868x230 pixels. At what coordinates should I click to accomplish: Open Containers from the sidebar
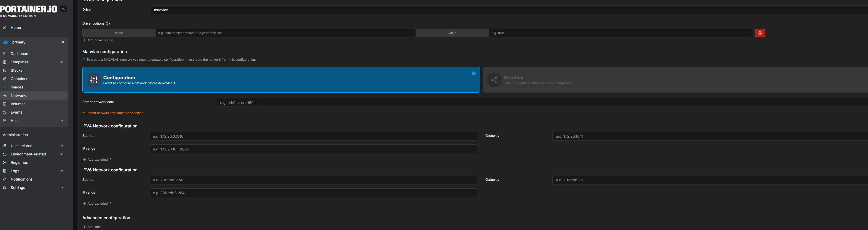[20, 79]
